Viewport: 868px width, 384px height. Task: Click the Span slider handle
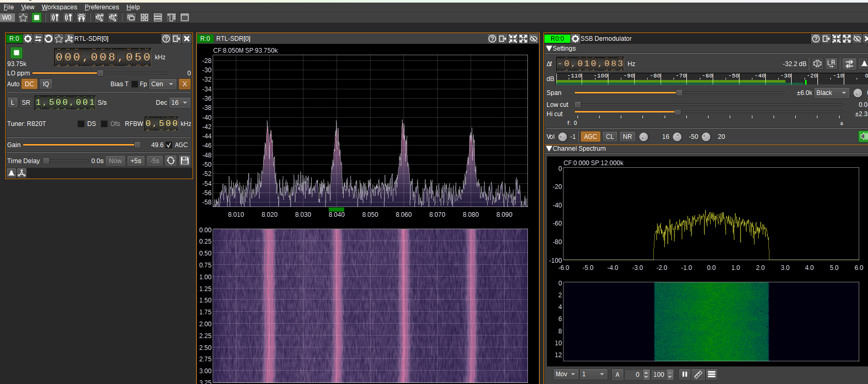[679, 93]
